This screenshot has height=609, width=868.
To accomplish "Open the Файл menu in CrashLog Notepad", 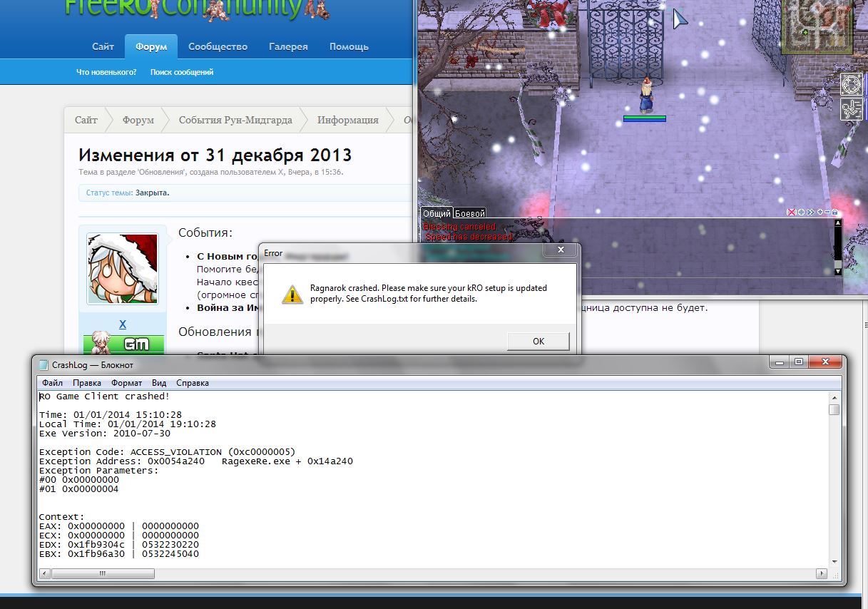I will tap(52, 383).
